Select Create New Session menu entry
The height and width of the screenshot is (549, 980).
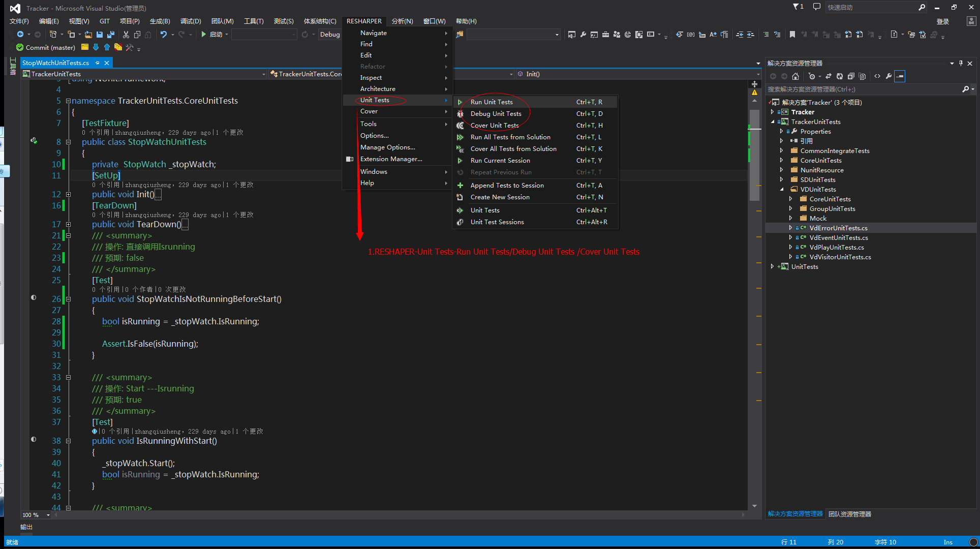click(535, 197)
